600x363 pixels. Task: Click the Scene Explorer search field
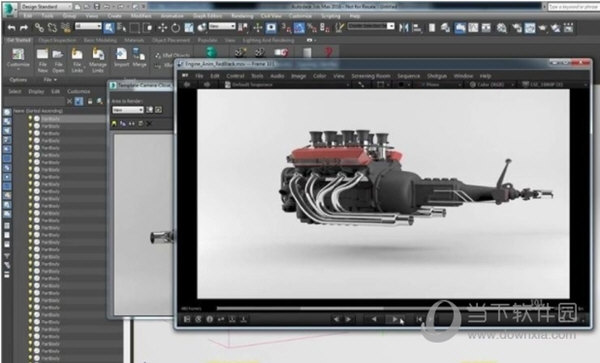pos(34,101)
